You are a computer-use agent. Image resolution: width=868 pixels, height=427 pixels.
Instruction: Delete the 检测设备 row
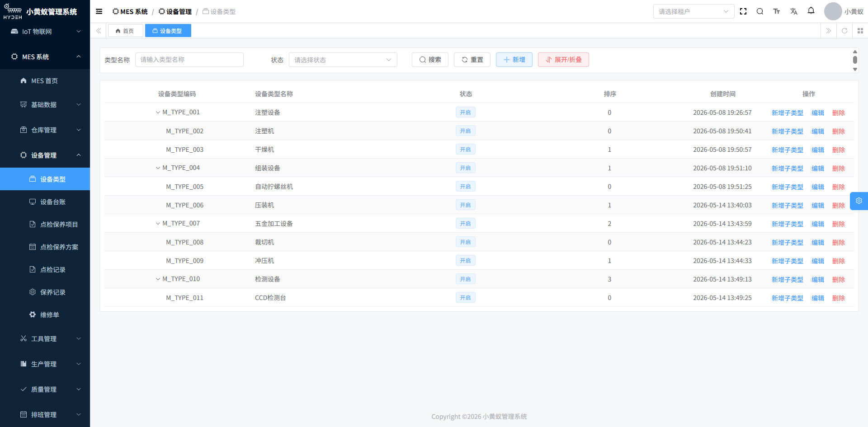pos(839,280)
